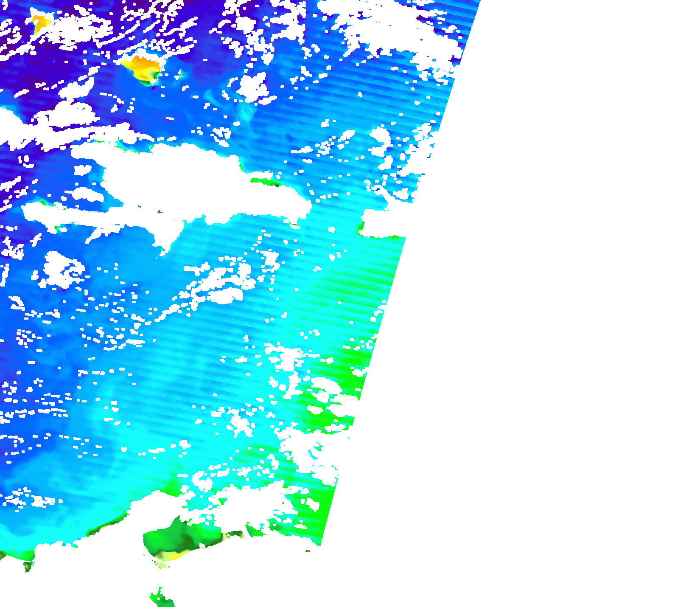This screenshot has height=607, width=700.
Task: Click the larger orange-yellow patch in upper left
Action: point(143,67)
